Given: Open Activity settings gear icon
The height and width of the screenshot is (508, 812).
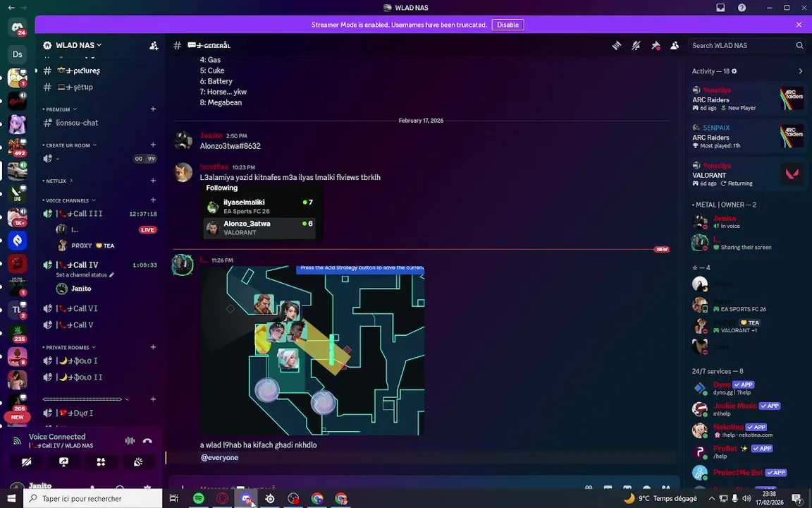Looking at the screenshot, I should tap(734, 71).
